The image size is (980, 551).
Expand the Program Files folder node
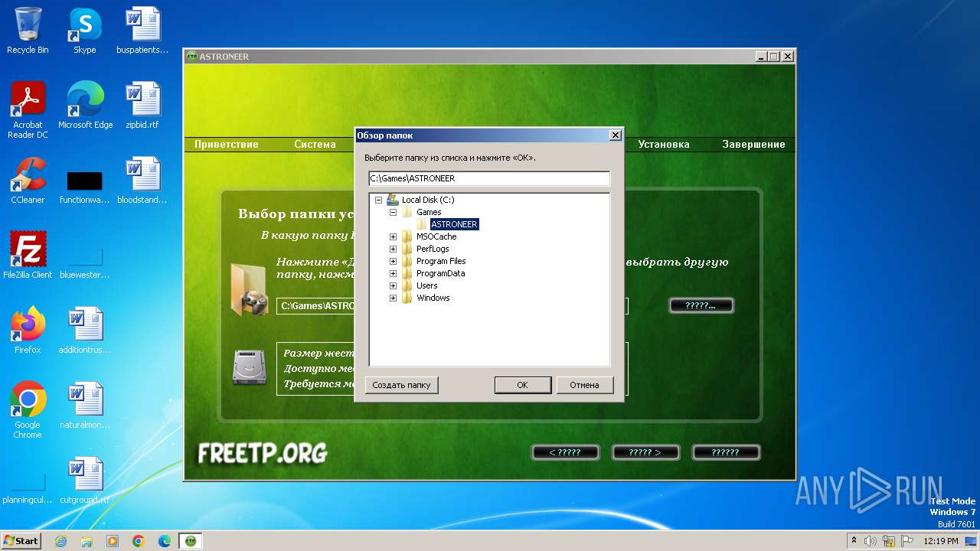pyautogui.click(x=393, y=261)
